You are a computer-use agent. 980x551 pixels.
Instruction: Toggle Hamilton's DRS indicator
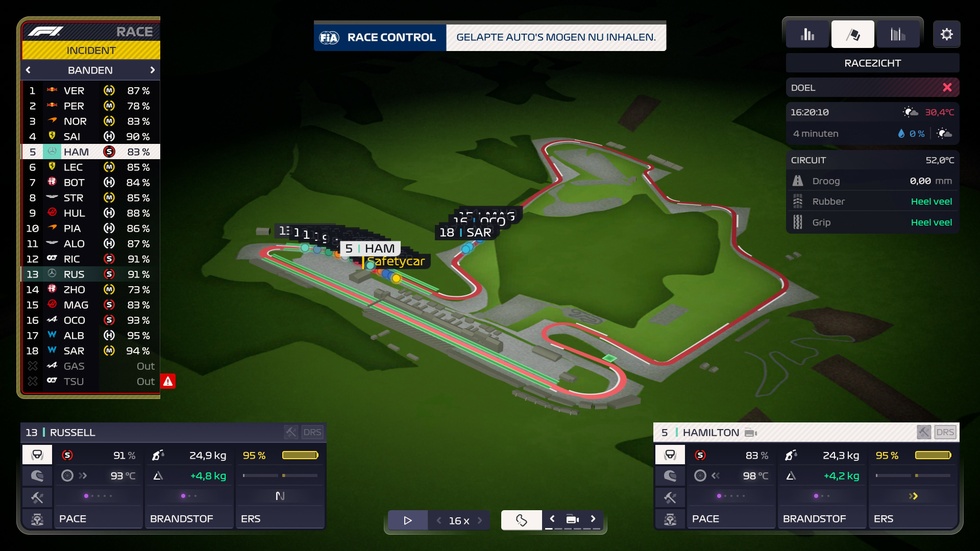pos(945,432)
